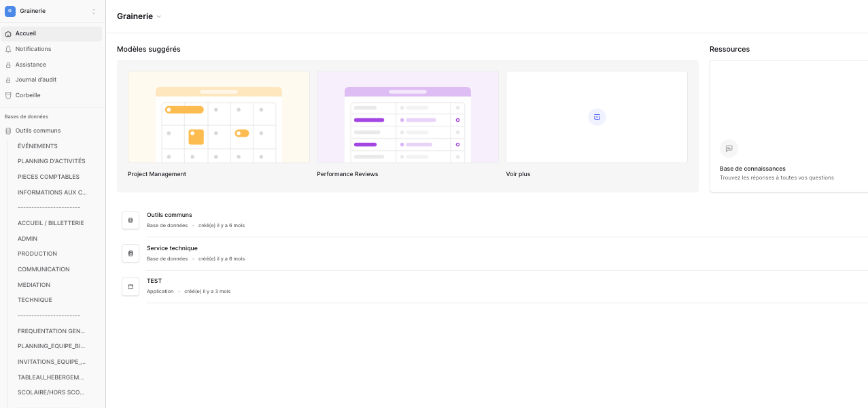Click the archive icon in Voir plus card
This screenshot has width=868, height=408.
[x=597, y=117]
